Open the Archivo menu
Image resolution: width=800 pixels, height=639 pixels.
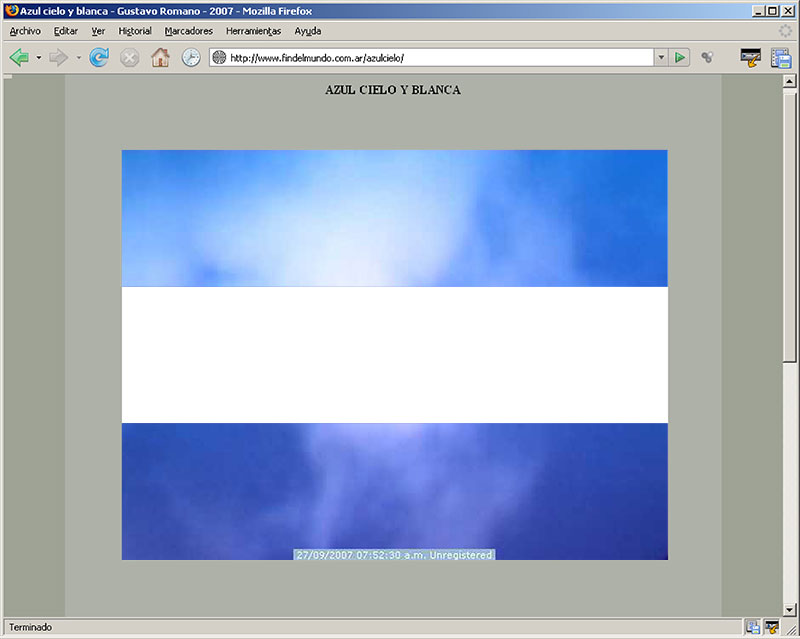point(25,31)
